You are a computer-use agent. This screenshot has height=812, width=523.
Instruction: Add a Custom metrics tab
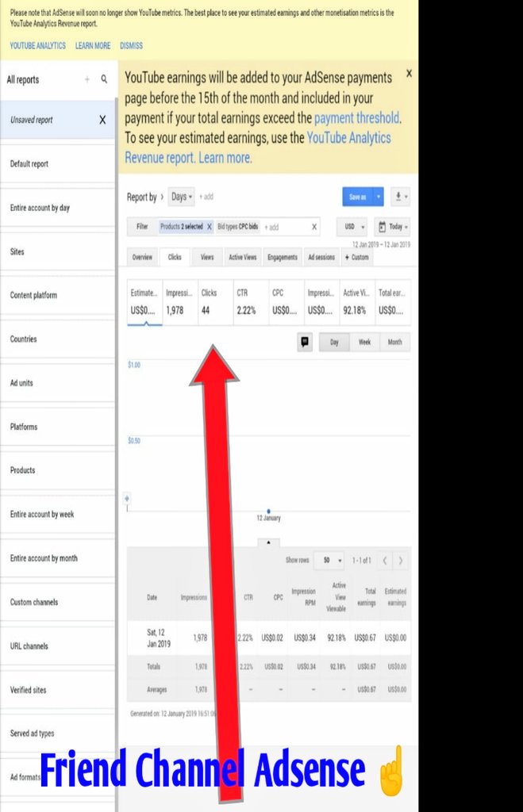tap(356, 257)
